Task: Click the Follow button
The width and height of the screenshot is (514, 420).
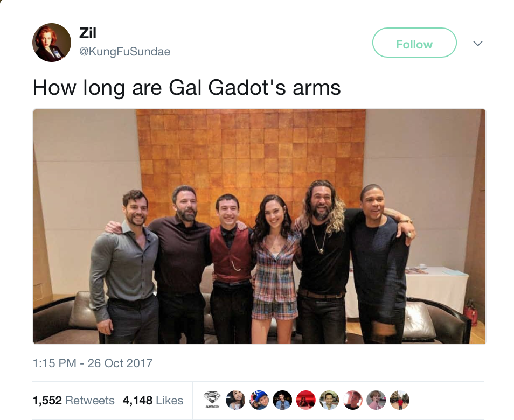Action: (x=414, y=43)
